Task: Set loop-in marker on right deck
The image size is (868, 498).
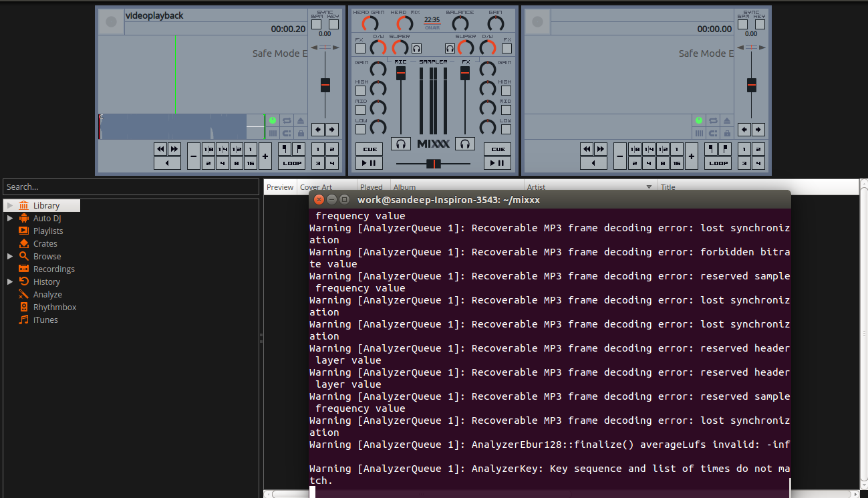Action: 711,149
